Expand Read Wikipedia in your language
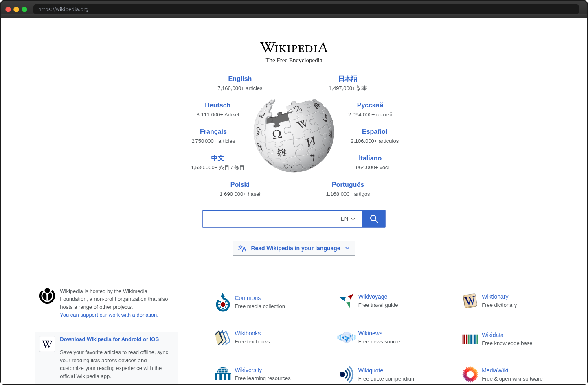The width and height of the screenshot is (588, 385). click(x=294, y=248)
